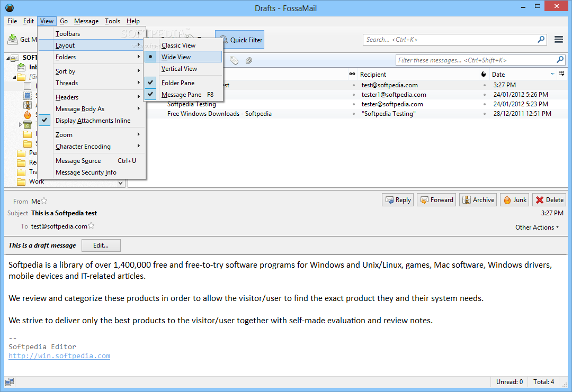The image size is (572, 392).
Task: Toggle junk dot for 28/12/2011 12:51 PM message
Action: click(x=485, y=114)
